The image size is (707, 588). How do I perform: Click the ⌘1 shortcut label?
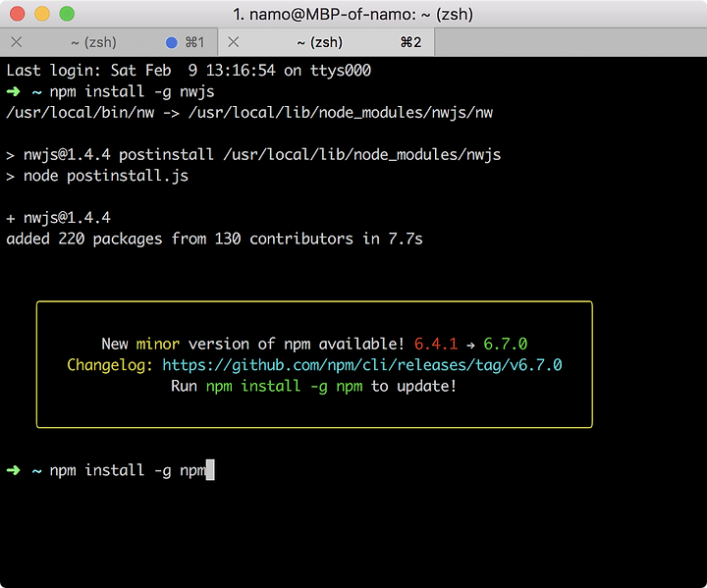coord(194,42)
